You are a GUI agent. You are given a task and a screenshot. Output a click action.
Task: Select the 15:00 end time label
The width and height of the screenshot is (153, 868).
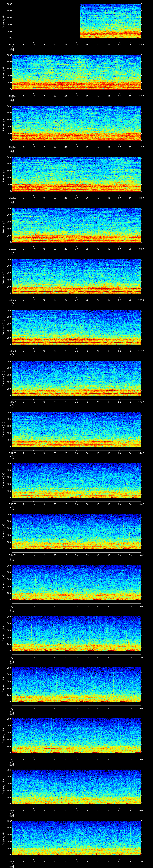(141, 555)
